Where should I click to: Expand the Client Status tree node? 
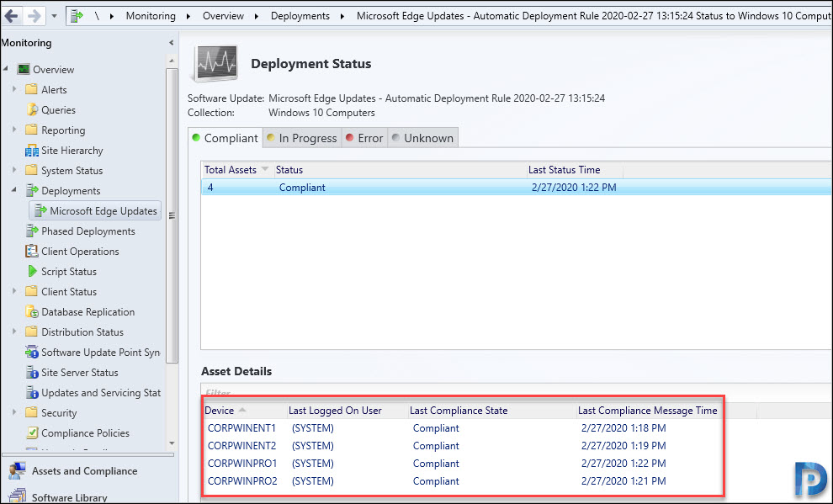[x=14, y=290]
